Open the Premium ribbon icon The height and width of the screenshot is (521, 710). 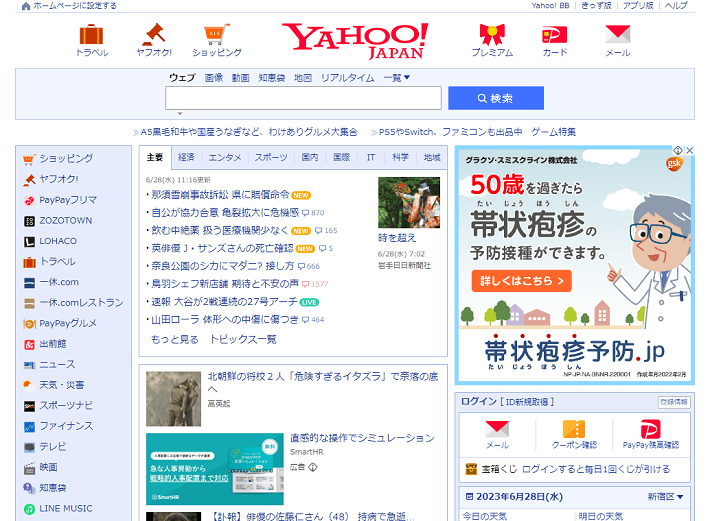point(492,34)
